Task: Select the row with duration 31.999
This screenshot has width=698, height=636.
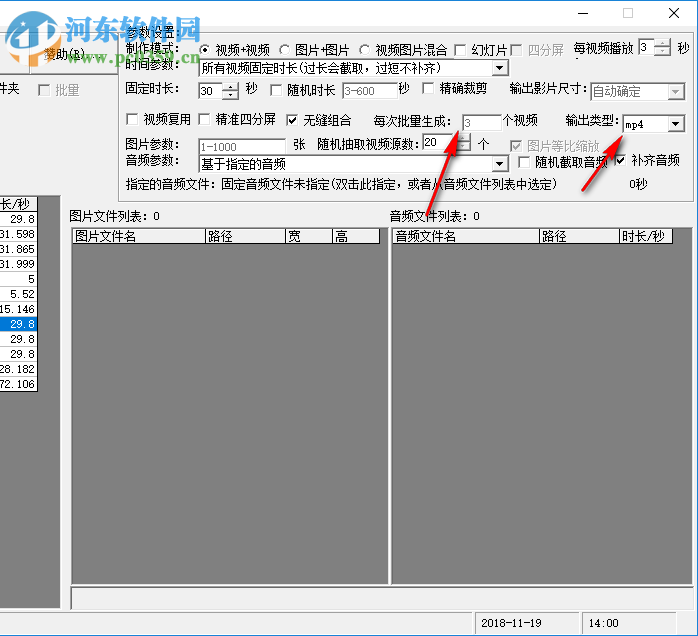Action: [x=18, y=264]
